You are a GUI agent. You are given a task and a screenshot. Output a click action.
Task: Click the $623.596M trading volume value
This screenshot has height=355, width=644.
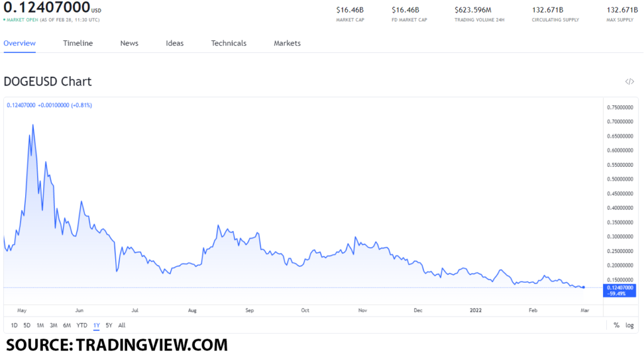coord(473,10)
